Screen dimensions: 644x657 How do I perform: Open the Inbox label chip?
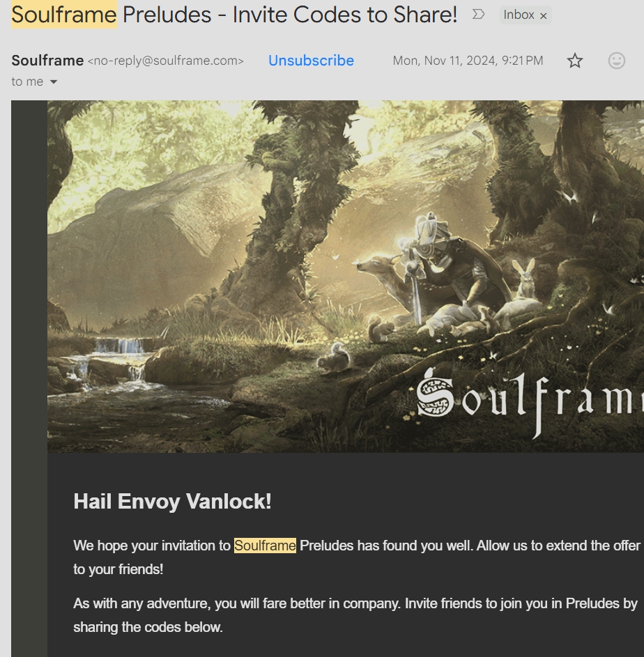(x=519, y=15)
